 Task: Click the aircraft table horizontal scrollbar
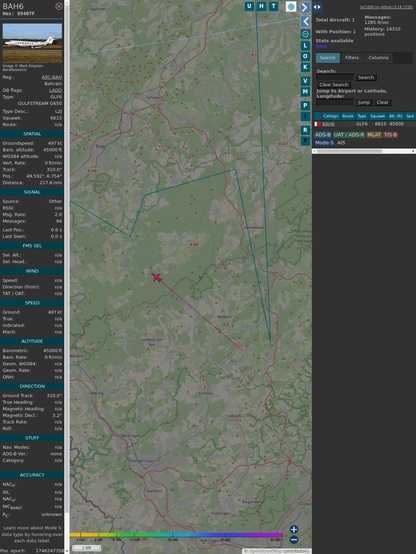tap(364, 151)
